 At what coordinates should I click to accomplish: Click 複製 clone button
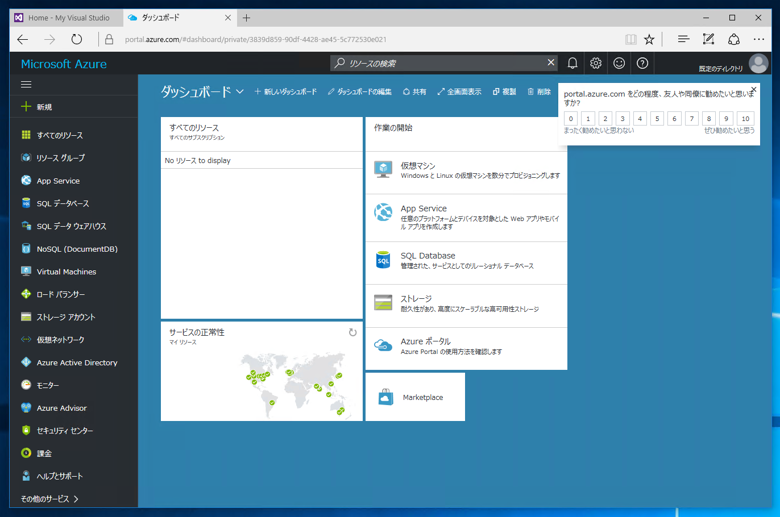pyautogui.click(x=504, y=92)
